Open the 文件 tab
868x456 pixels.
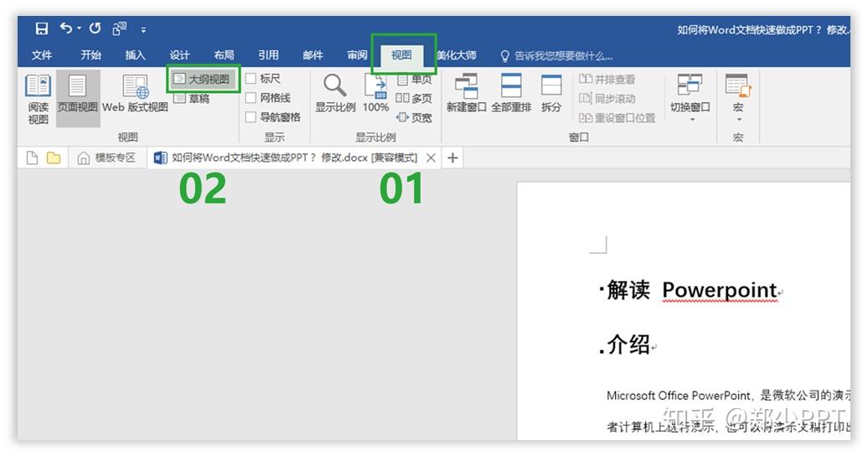(x=42, y=54)
